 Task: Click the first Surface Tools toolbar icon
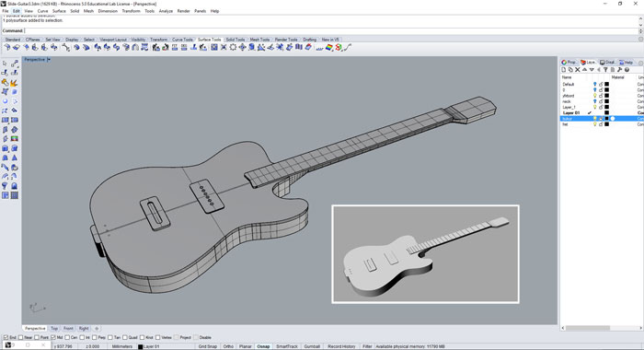(x=7, y=48)
